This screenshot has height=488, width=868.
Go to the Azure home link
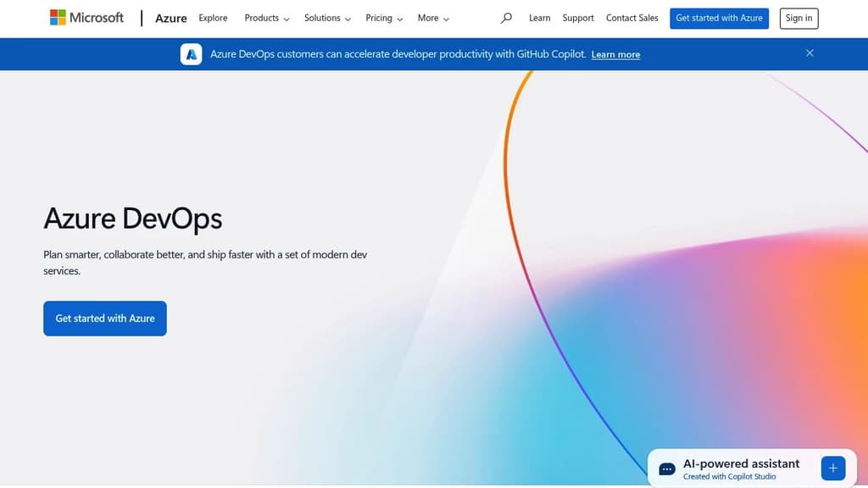pyautogui.click(x=171, y=19)
